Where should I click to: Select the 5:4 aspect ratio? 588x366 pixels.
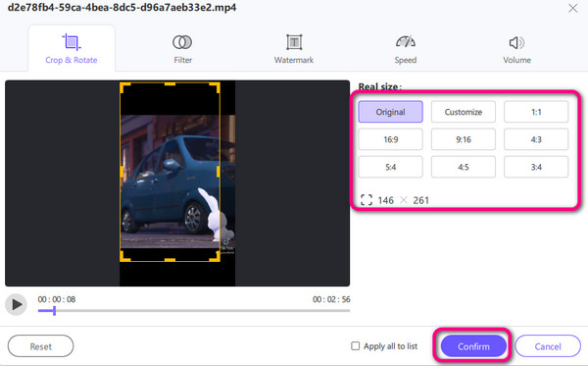point(390,167)
